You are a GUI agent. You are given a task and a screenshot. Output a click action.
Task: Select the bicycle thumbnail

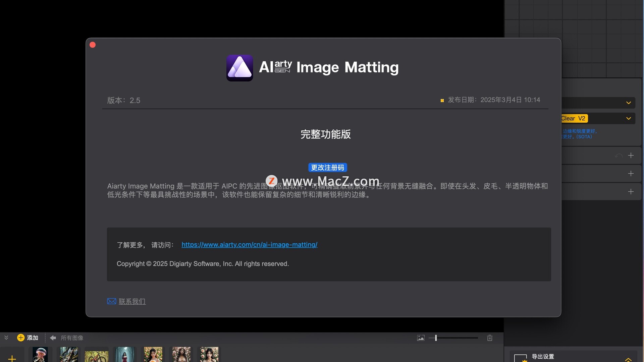[x=97, y=356]
